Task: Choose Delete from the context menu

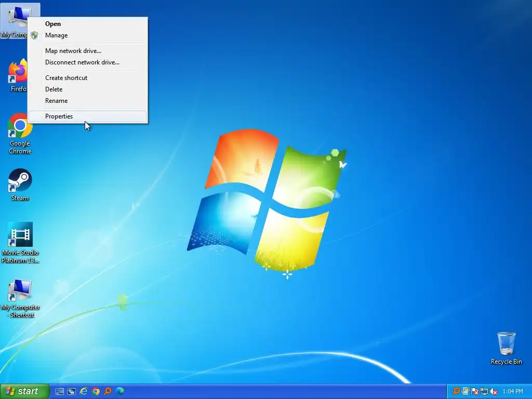Action: [88, 89]
